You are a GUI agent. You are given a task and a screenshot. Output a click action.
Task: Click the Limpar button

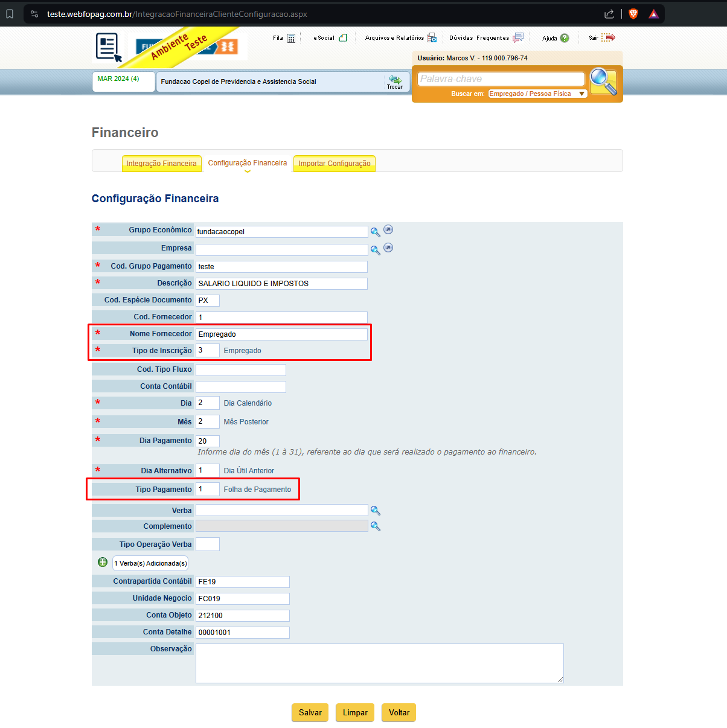click(355, 712)
